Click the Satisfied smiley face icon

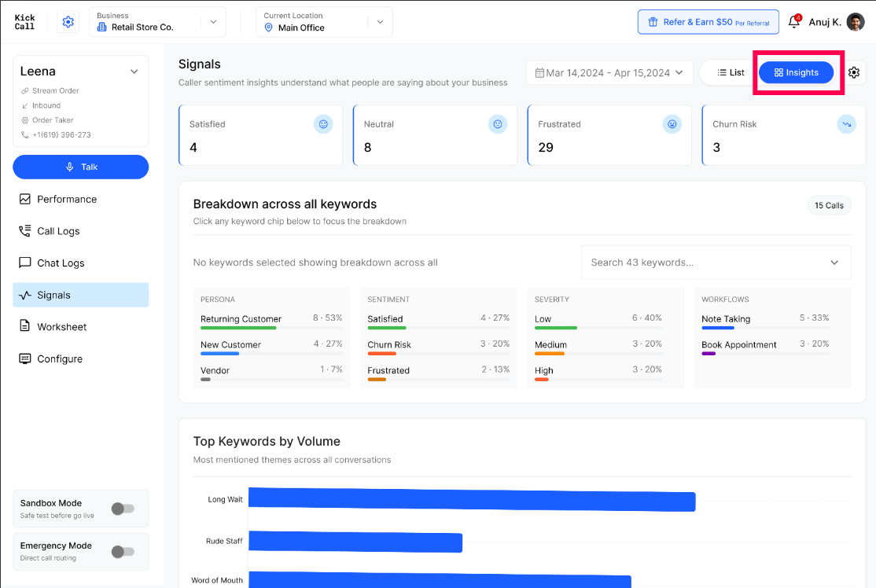[323, 124]
